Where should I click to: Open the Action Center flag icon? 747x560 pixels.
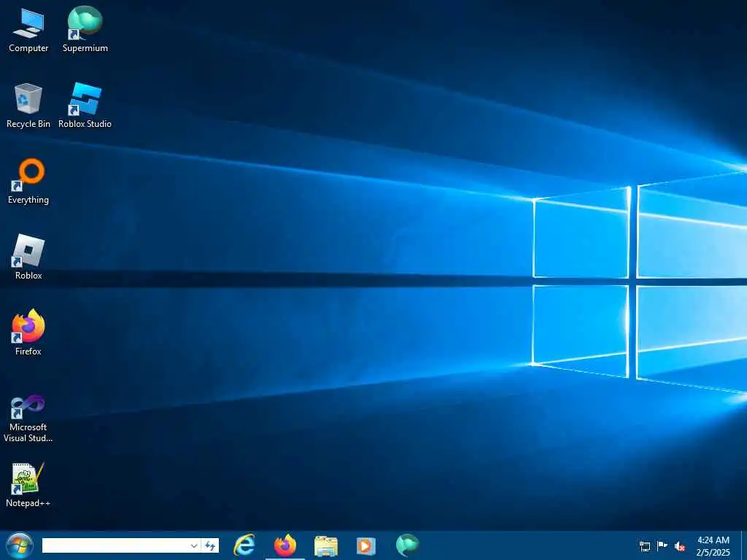(x=662, y=545)
